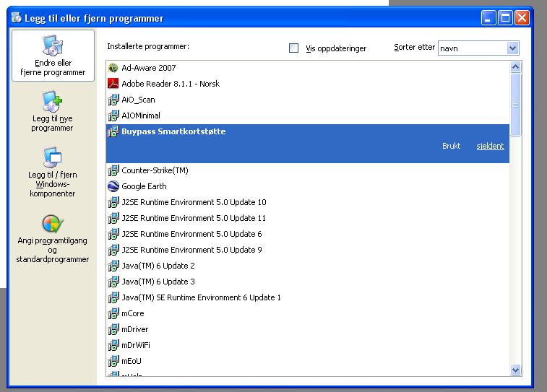
Task: Click the Java(TM) 6 Update 3 icon
Action: (113, 282)
